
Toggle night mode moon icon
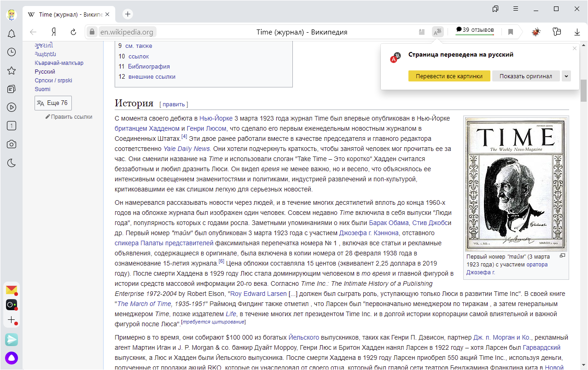click(12, 162)
